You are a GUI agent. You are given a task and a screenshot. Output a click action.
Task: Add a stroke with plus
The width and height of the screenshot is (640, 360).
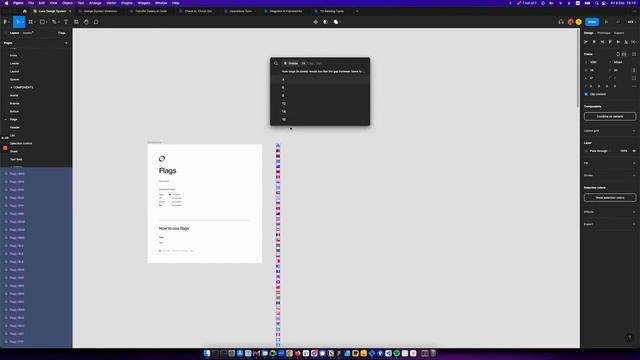[634, 175]
